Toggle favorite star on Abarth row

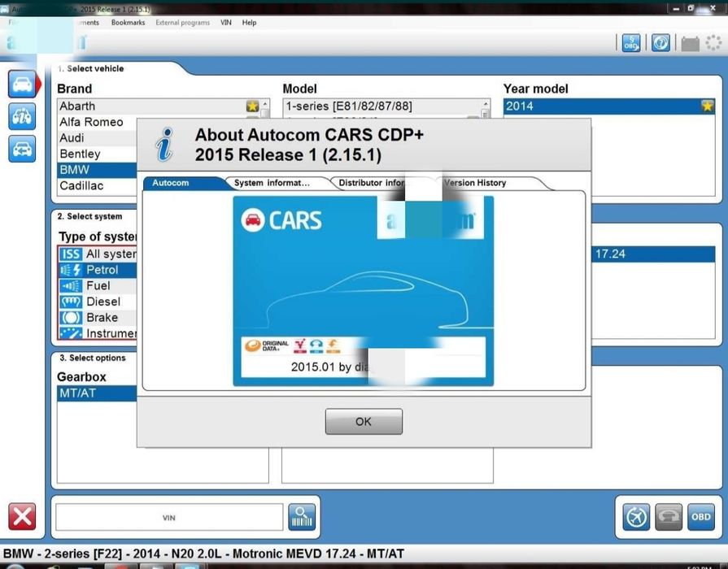(x=252, y=106)
